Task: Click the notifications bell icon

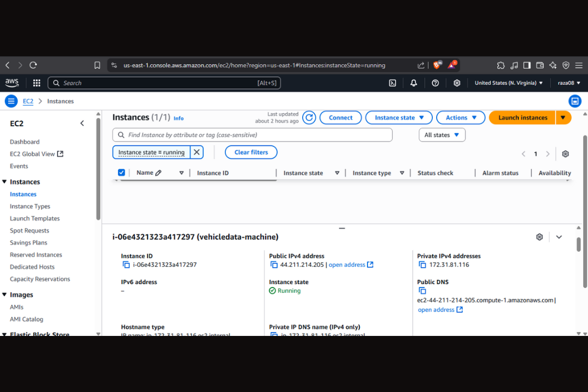Action: 414,83
